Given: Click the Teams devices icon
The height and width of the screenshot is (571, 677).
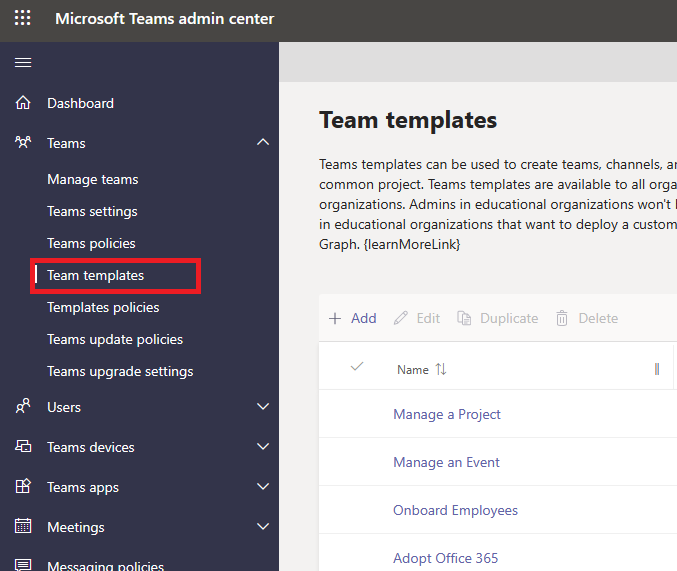Looking at the screenshot, I should (23, 446).
